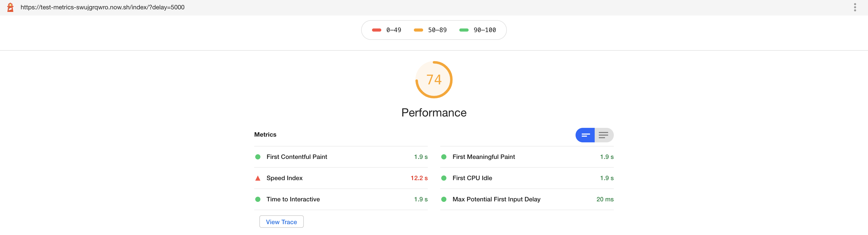Select the red 0–49 score range icon
868x235 pixels.
376,30
